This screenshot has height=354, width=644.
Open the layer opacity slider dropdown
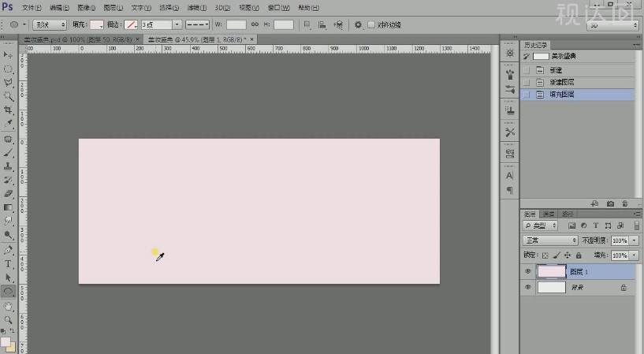click(x=635, y=240)
